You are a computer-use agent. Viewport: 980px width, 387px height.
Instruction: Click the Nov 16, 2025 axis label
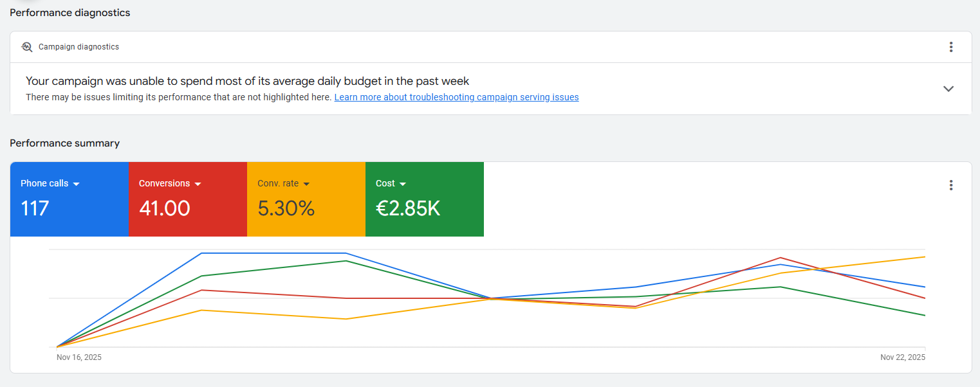coord(79,357)
